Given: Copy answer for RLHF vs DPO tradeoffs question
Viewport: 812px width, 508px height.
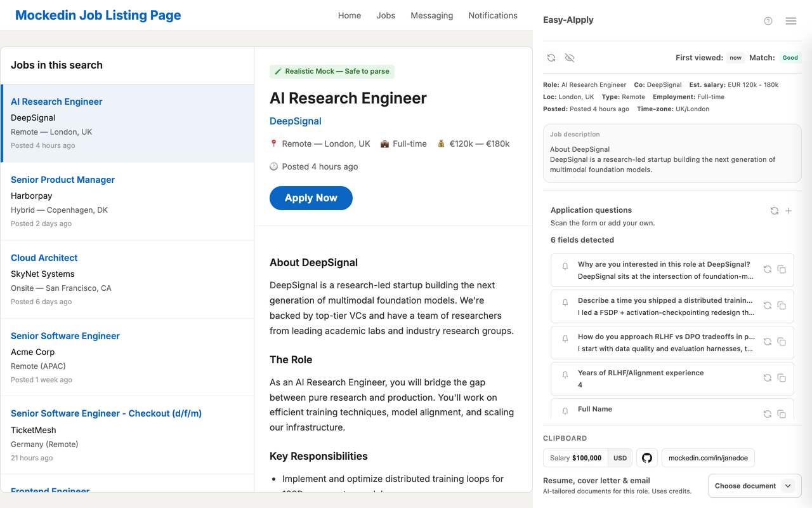Looking at the screenshot, I should 782,342.
